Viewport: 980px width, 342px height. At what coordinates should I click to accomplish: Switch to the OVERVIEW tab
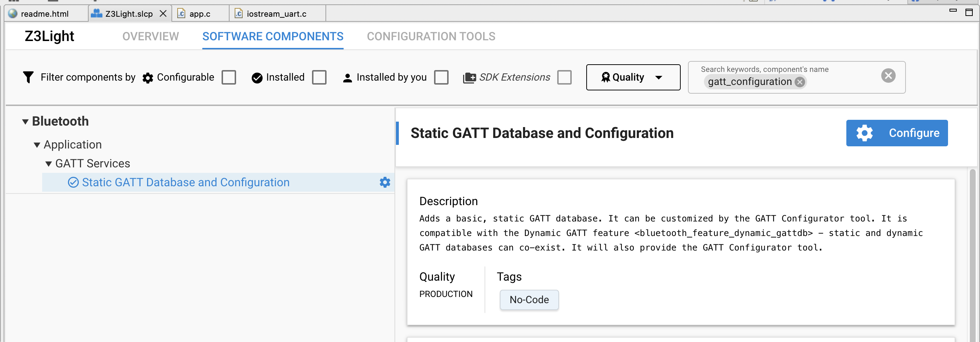(150, 36)
